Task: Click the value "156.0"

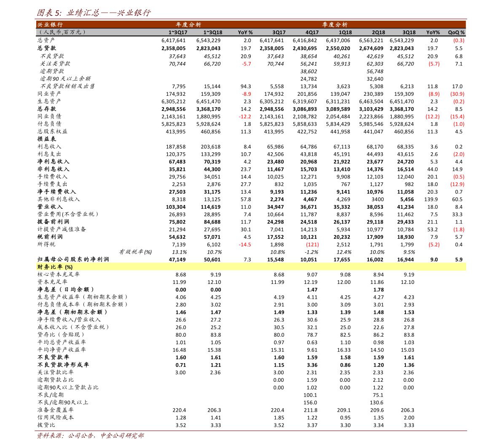Action: (310, 403)
